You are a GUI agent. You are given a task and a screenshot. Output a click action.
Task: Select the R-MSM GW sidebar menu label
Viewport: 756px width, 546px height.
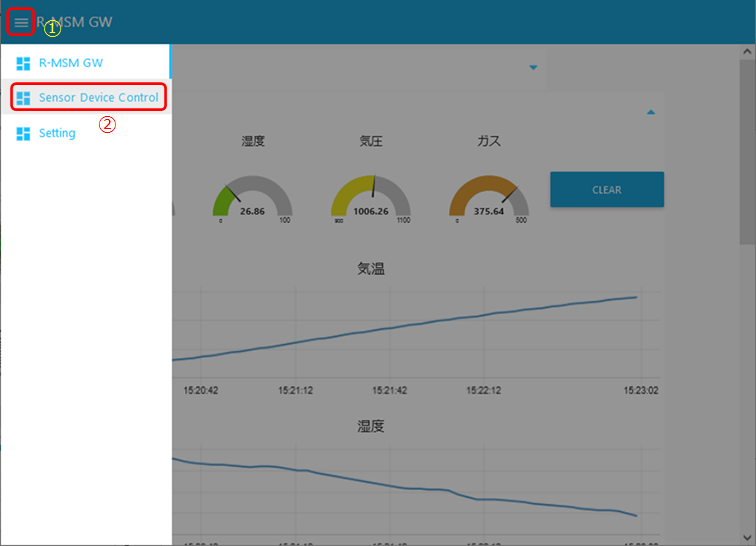pyautogui.click(x=70, y=63)
